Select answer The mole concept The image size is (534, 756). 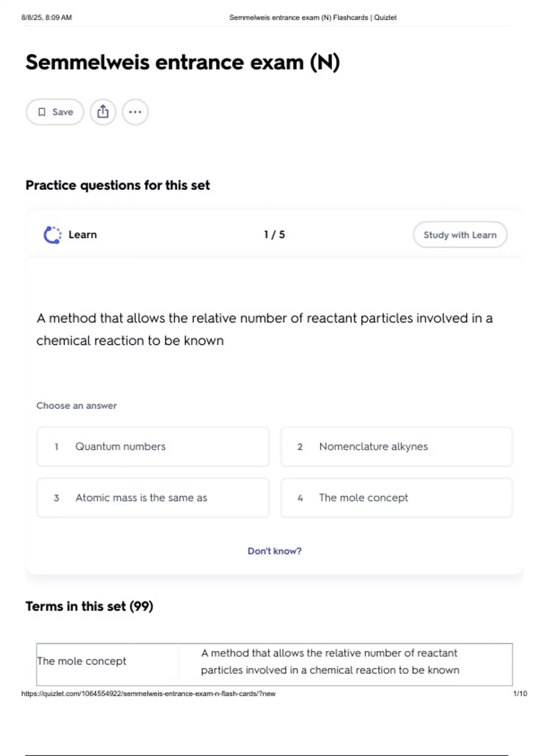396,498
